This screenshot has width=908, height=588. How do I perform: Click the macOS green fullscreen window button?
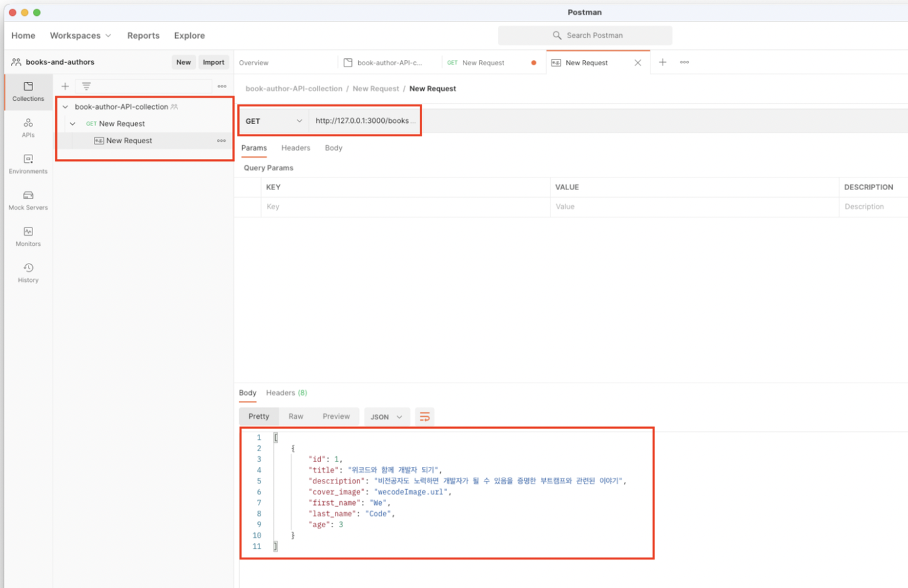[x=37, y=12]
